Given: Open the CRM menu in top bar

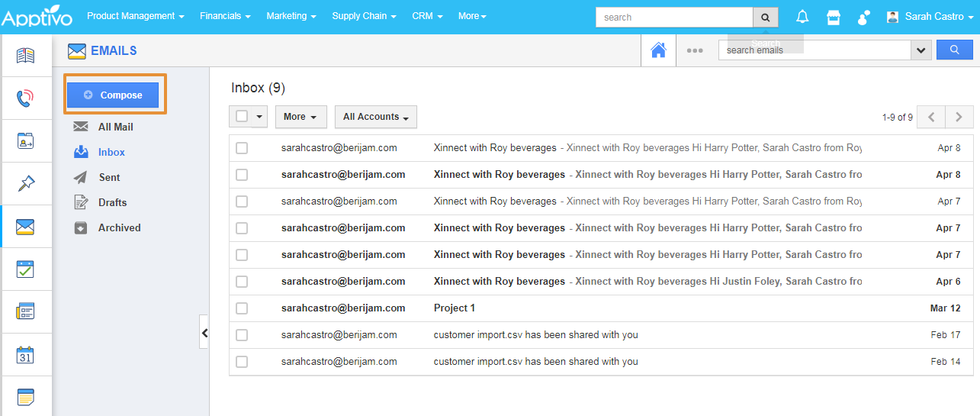Looking at the screenshot, I should coord(427,16).
